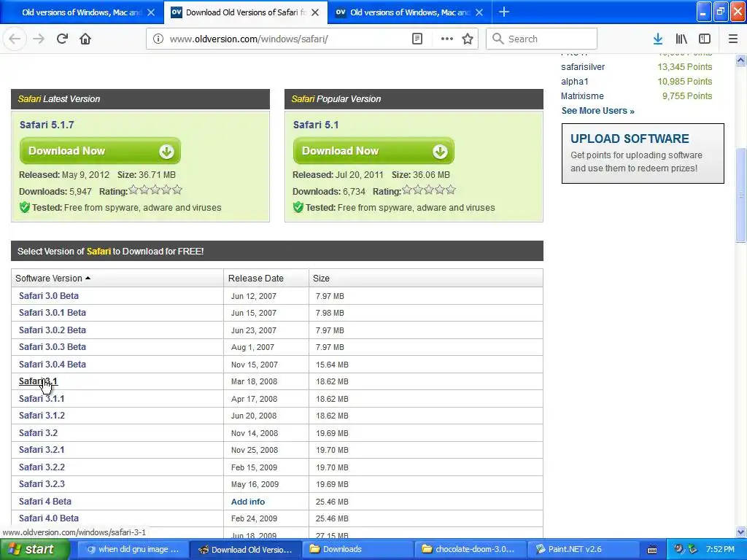Image resolution: width=747 pixels, height=560 pixels.
Task: Open the See More Users link
Action: [x=598, y=111]
